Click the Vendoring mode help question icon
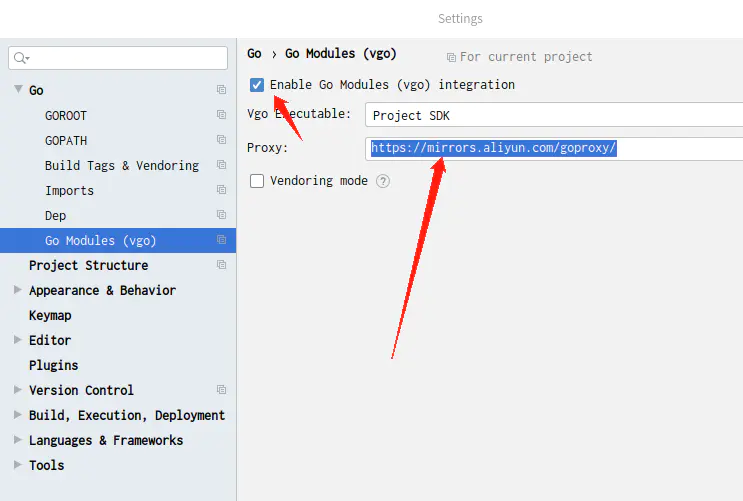The width and height of the screenshot is (743, 501). click(382, 181)
